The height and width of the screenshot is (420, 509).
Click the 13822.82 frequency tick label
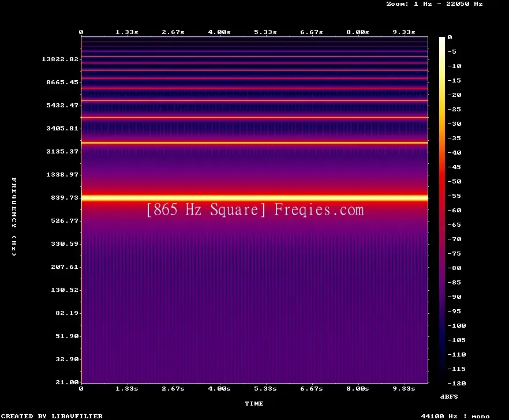pyautogui.click(x=60, y=59)
